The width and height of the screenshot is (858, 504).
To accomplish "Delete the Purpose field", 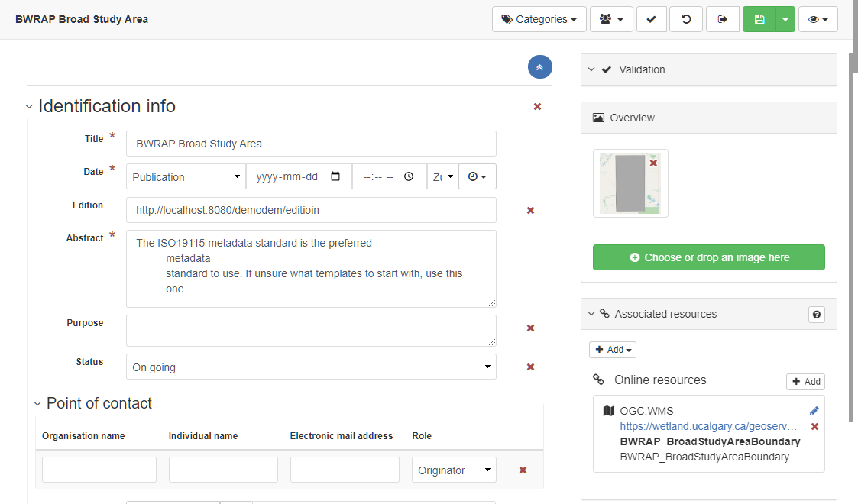I will pyautogui.click(x=530, y=328).
